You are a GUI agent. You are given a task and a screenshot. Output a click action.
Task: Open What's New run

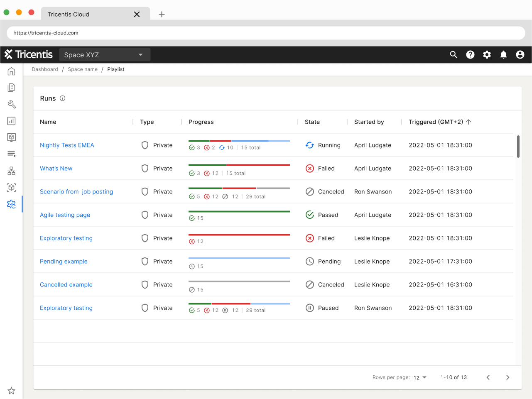[56, 168]
